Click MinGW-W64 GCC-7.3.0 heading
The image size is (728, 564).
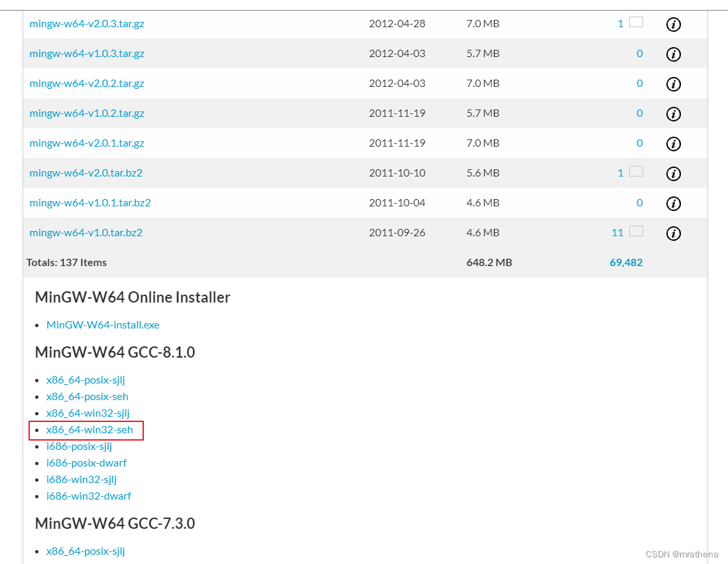click(x=115, y=524)
